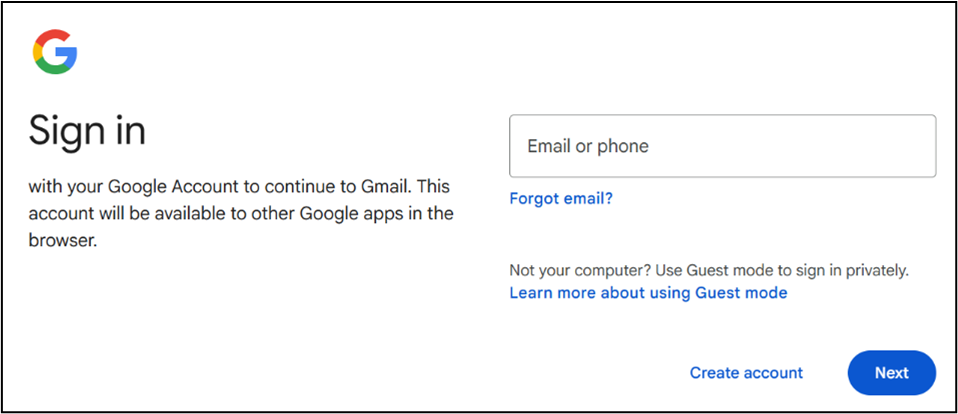The image size is (958, 414).
Task: Click Google apps in the description text
Action: click(337, 213)
